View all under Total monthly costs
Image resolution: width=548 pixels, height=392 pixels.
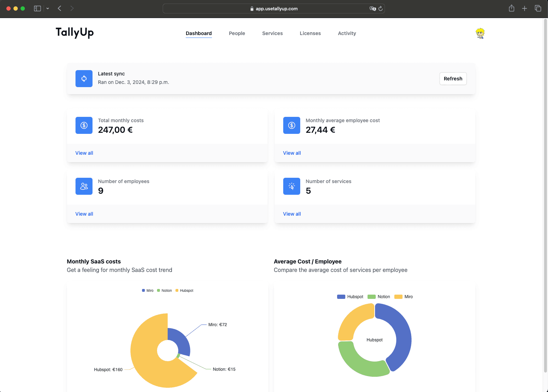84,153
